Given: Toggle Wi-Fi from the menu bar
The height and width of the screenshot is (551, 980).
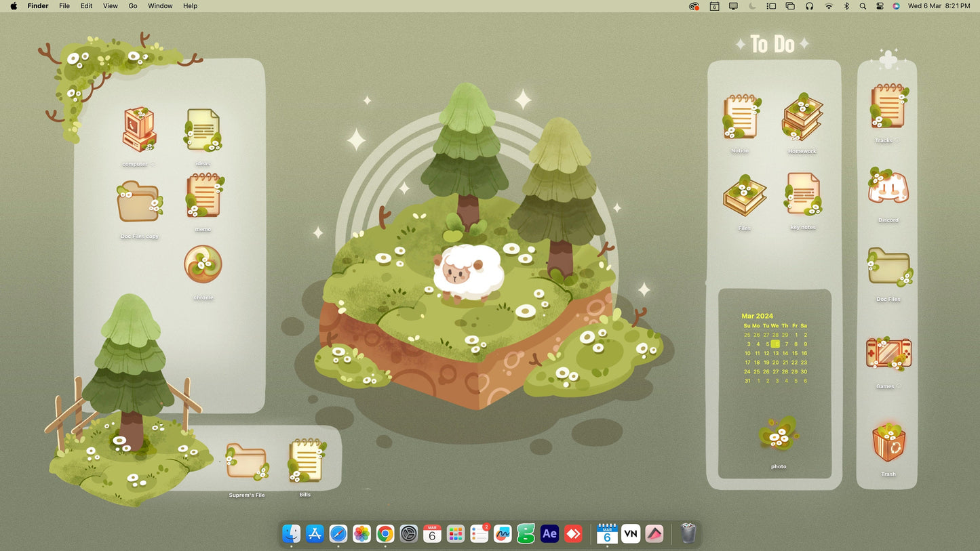Looking at the screenshot, I should click(x=828, y=6).
